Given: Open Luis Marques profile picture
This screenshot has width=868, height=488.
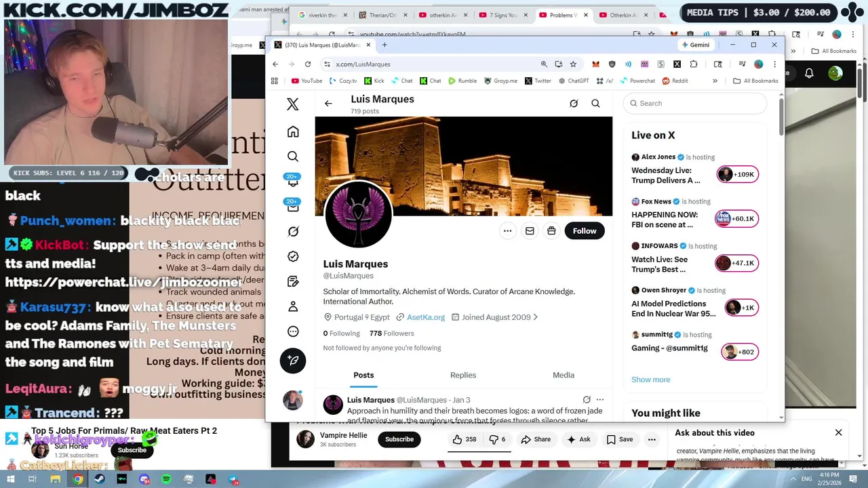Looking at the screenshot, I should pyautogui.click(x=358, y=215).
